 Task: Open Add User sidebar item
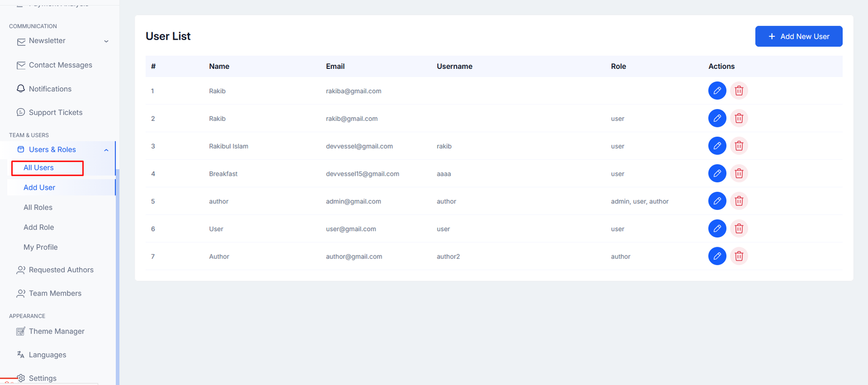(x=39, y=188)
